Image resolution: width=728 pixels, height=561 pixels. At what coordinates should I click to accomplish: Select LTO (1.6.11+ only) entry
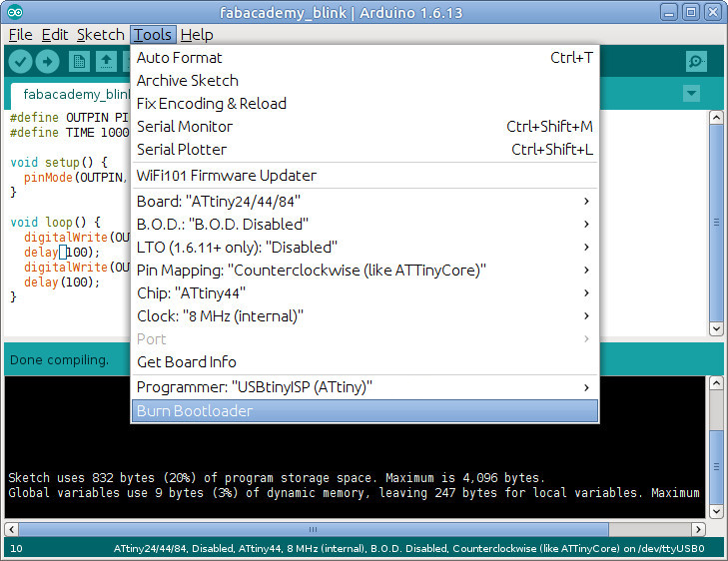click(x=364, y=248)
